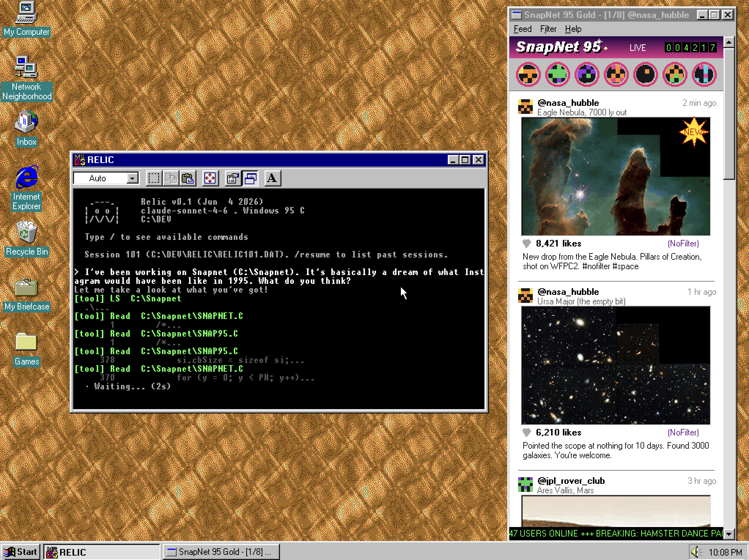Click the Ursa Major deep field photo
The width and height of the screenshot is (749, 560).
(x=616, y=366)
